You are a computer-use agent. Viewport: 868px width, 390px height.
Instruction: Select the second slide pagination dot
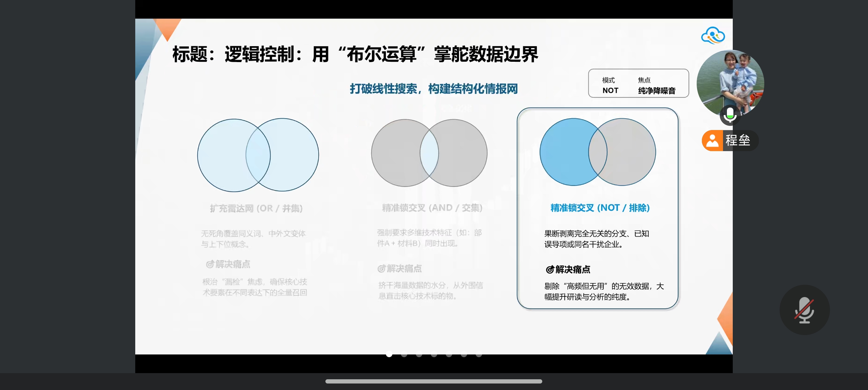tap(404, 354)
